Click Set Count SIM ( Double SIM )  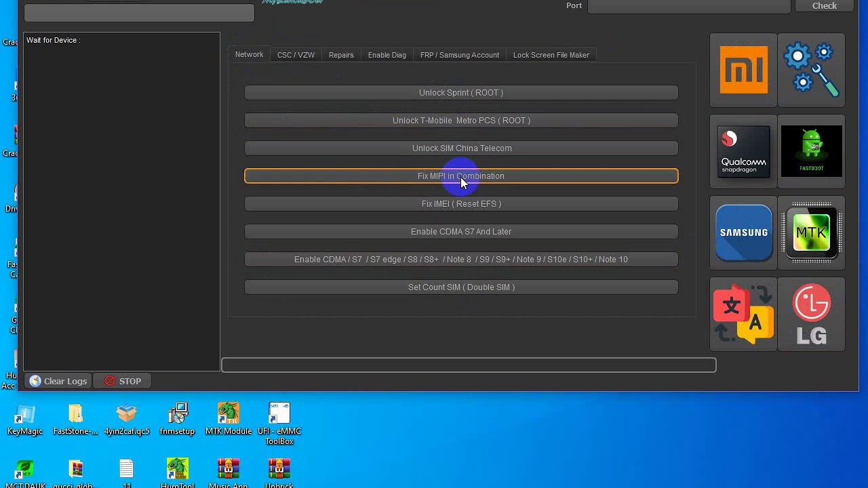(461, 287)
